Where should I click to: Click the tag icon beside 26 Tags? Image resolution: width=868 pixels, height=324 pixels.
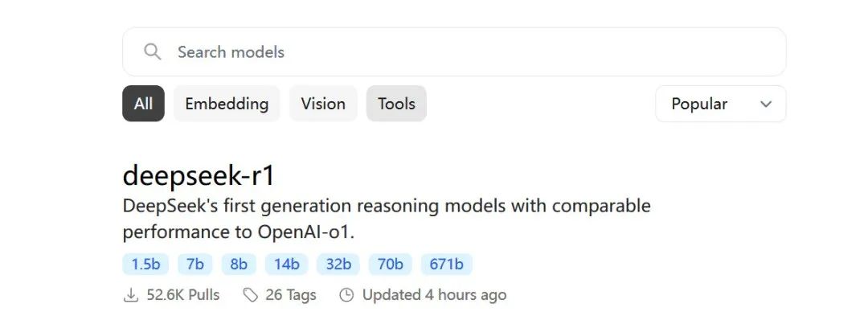click(250, 295)
